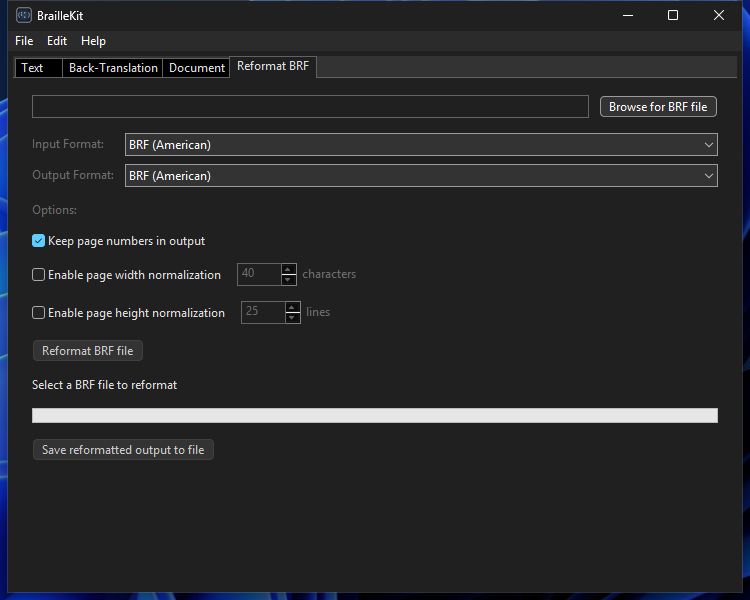Open the Edit menu
The image size is (750, 600).
coord(57,41)
